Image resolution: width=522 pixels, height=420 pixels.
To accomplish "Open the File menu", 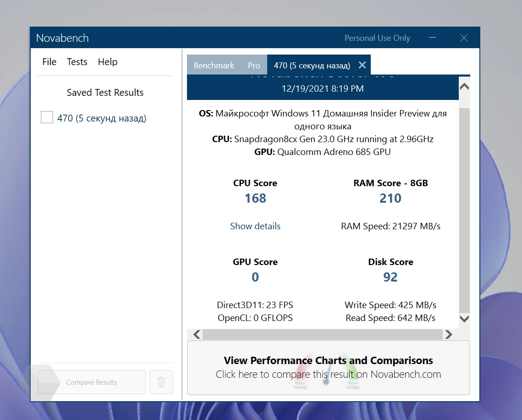I will tap(49, 62).
